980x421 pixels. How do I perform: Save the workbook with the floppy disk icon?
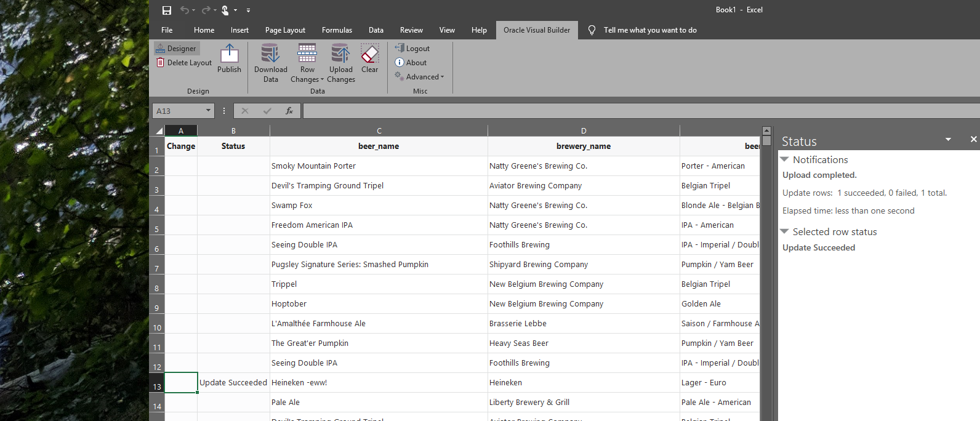click(x=167, y=10)
